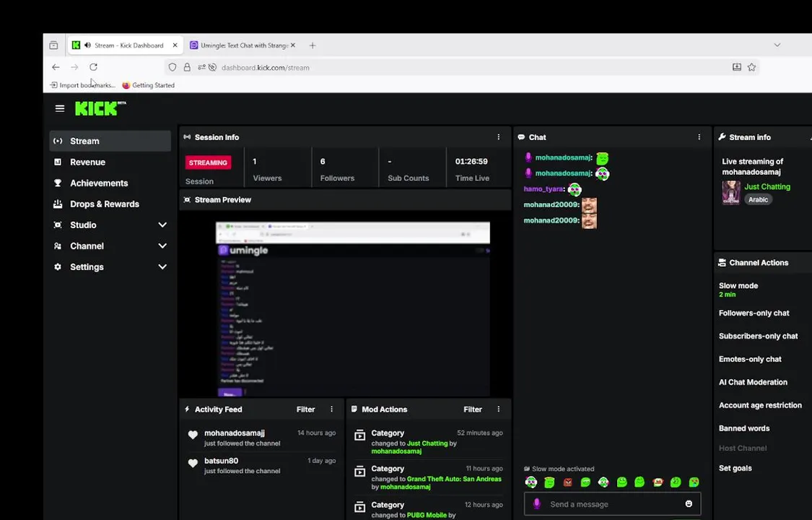The width and height of the screenshot is (812, 520).
Task: Click the Kick logo
Action: [x=100, y=108]
